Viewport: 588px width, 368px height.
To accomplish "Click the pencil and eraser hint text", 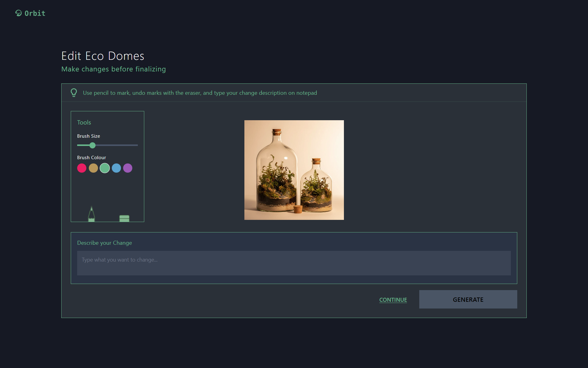I will click(200, 93).
